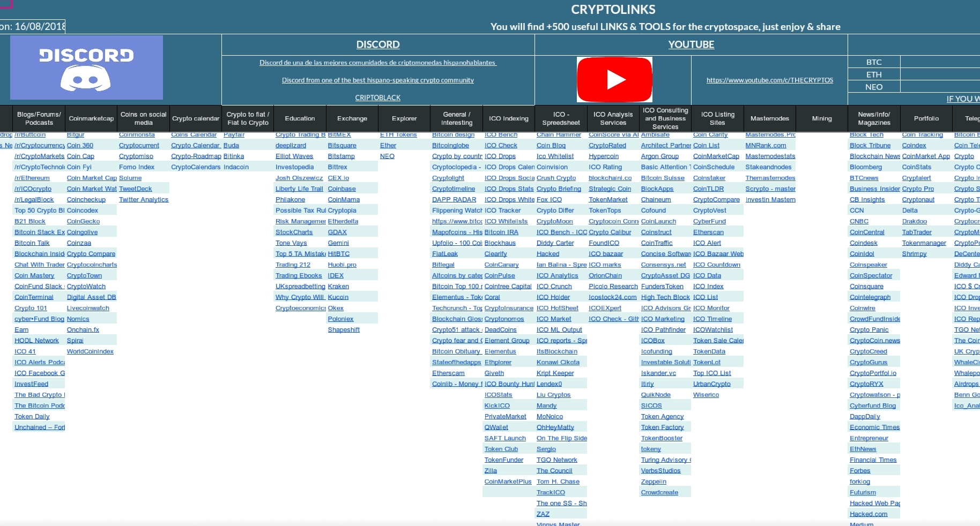Select the 'Blogs/Forums/Podcasts' column header

click(x=39, y=118)
